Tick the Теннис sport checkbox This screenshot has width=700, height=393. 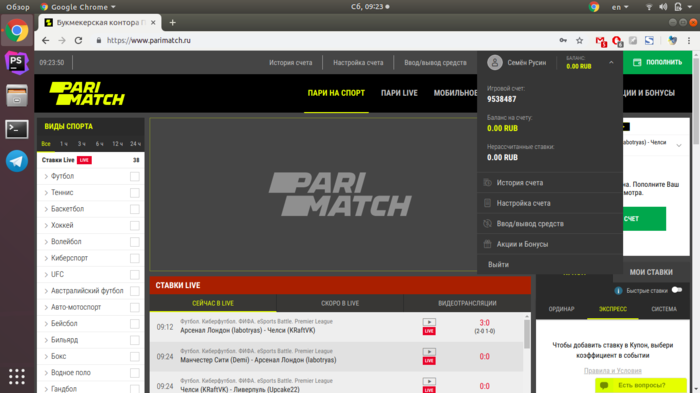point(134,193)
